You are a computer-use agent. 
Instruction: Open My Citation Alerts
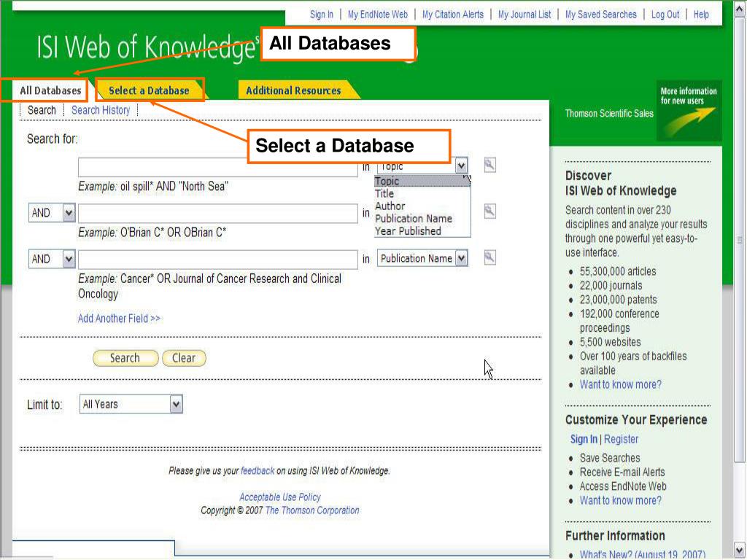pyautogui.click(x=452, y=15)
